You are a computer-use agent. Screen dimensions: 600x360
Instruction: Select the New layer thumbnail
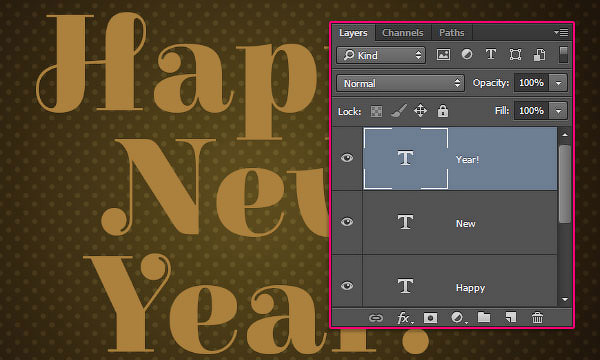(x=406, y=222)
